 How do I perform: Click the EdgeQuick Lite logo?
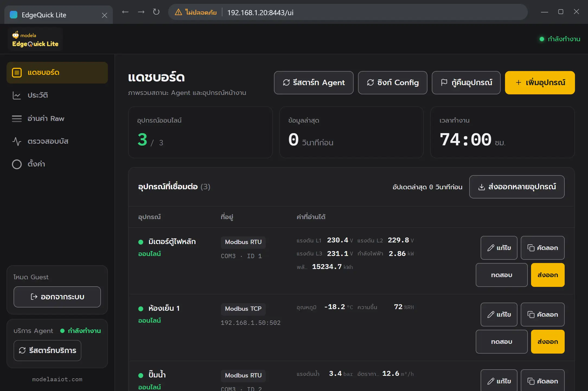(x=35, y=40)
